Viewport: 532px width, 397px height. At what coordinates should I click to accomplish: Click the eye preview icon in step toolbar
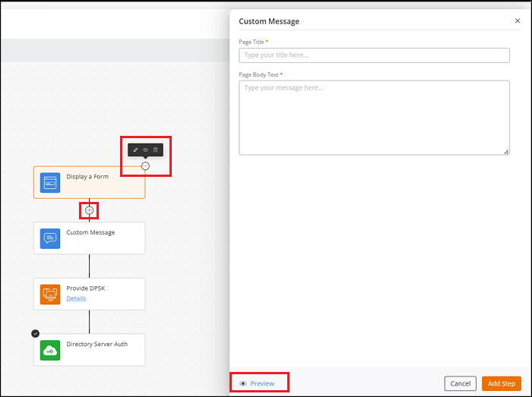[145, 150]
